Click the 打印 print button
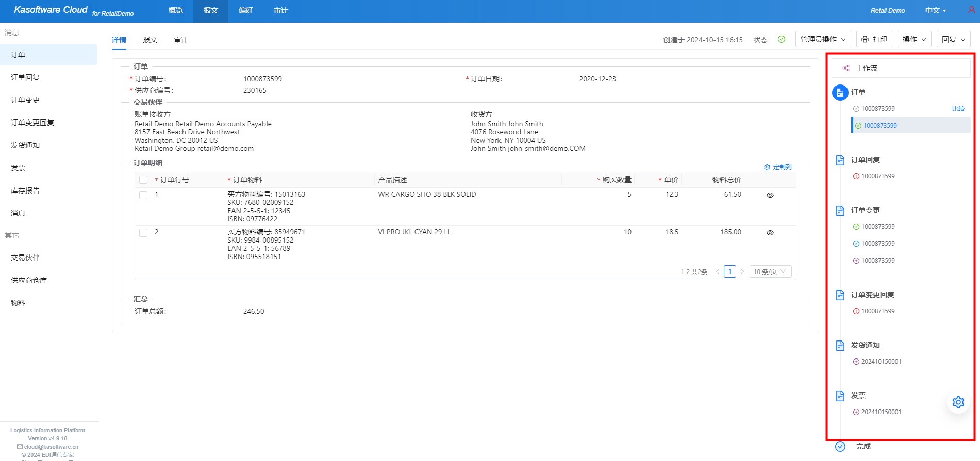This screenshot has height=461, width=980. coord(874,39)
